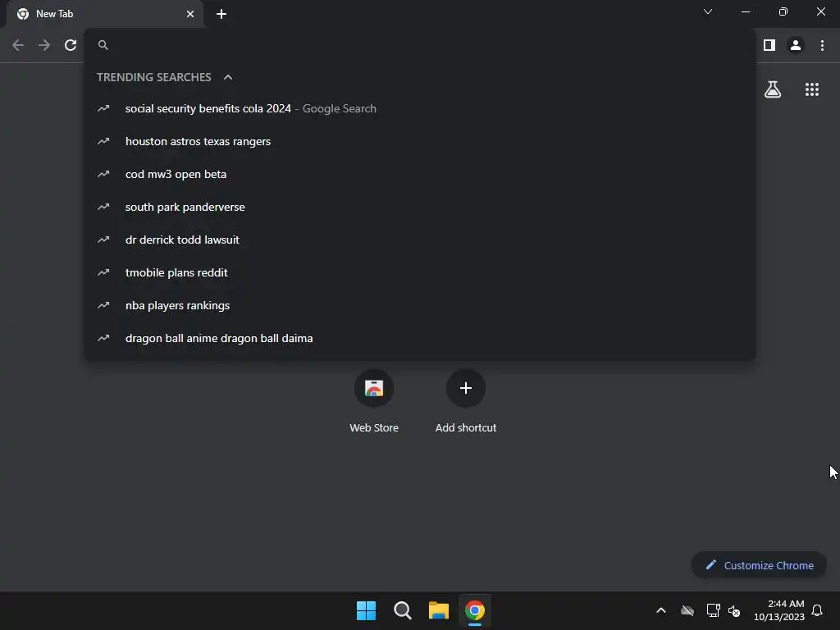840x630 pixels.
Task: Select the New Tab tab
Action: point(105,14)
